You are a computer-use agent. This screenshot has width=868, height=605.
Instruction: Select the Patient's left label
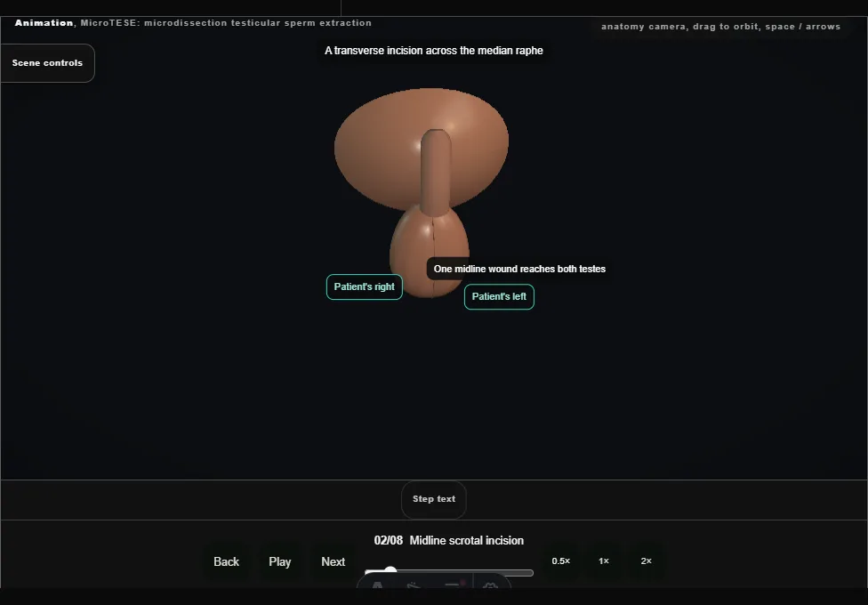click(499, 297)
